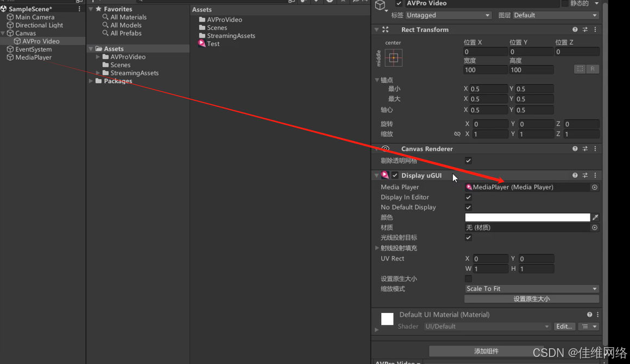The image size is (630, 364).
Task: Select MediaPlayer object in hierarchy
Action: [33, 57]
